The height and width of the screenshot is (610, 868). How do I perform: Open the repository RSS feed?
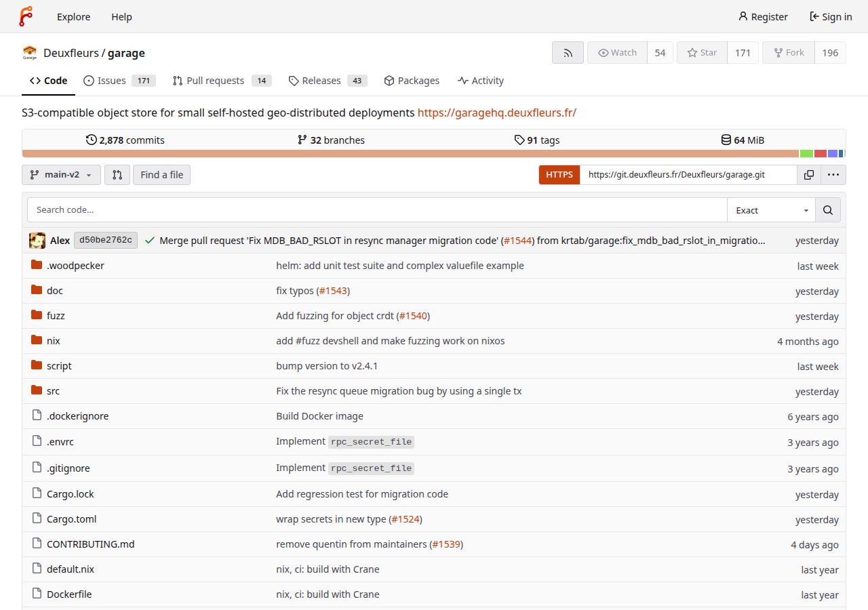[x=568, y=53]
